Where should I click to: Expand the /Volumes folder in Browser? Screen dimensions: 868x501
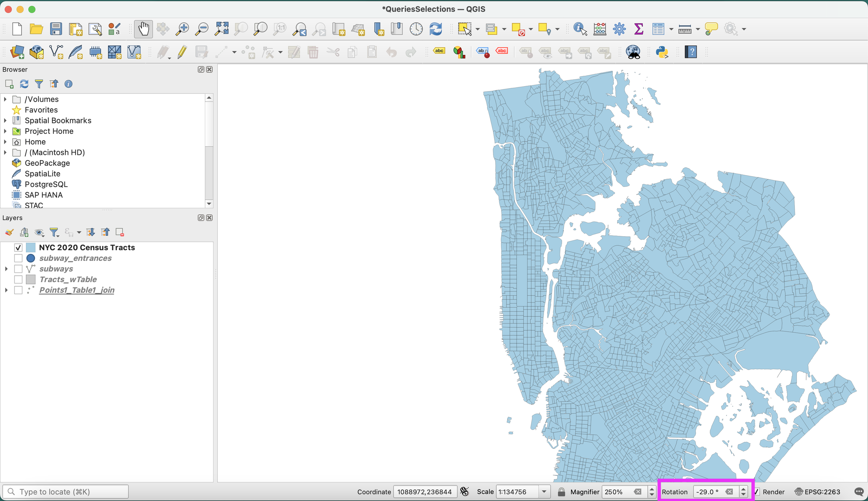coord(5,99)
